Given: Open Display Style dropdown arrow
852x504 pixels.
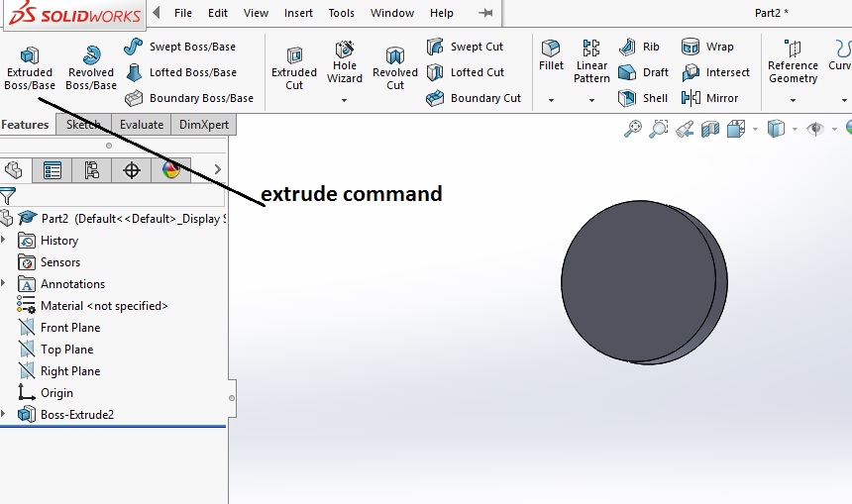Looking at the screenshot, I should 795,129.
